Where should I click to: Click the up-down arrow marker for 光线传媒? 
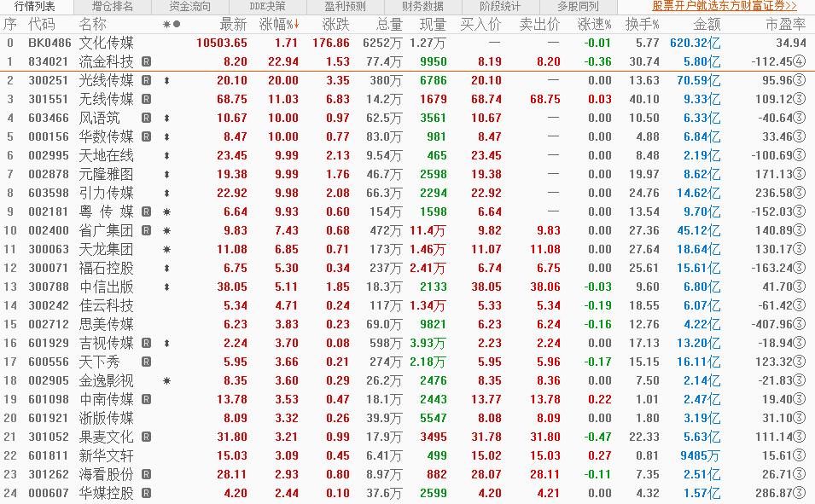point(167,80)
